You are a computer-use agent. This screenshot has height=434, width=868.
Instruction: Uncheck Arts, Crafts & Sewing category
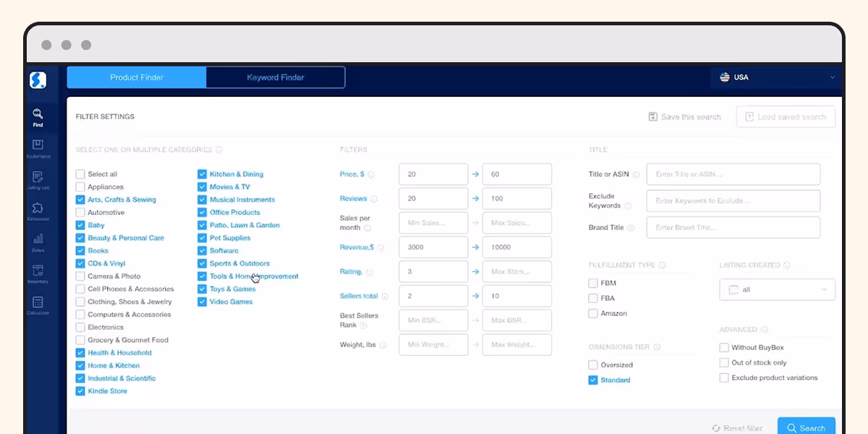(x=80, y=200)
